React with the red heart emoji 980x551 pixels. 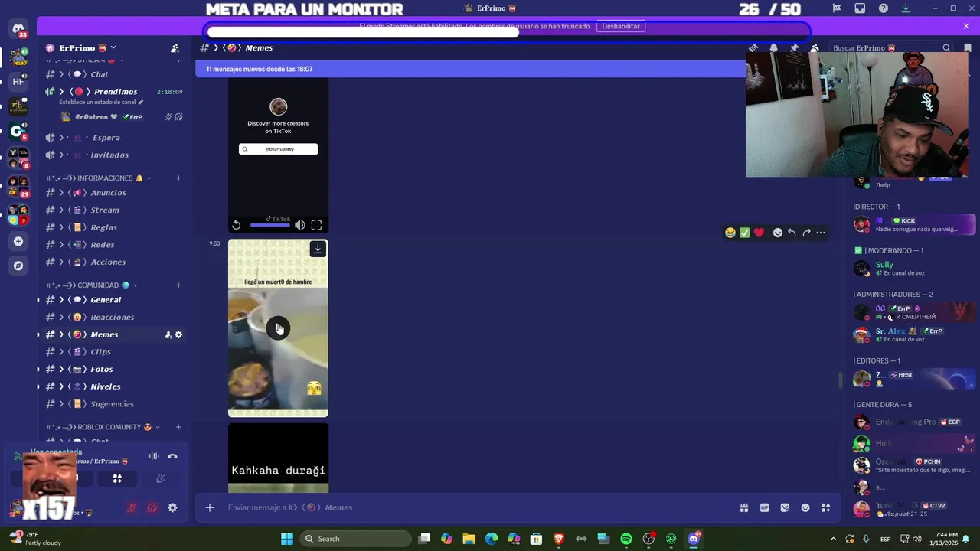coord(759,233)
